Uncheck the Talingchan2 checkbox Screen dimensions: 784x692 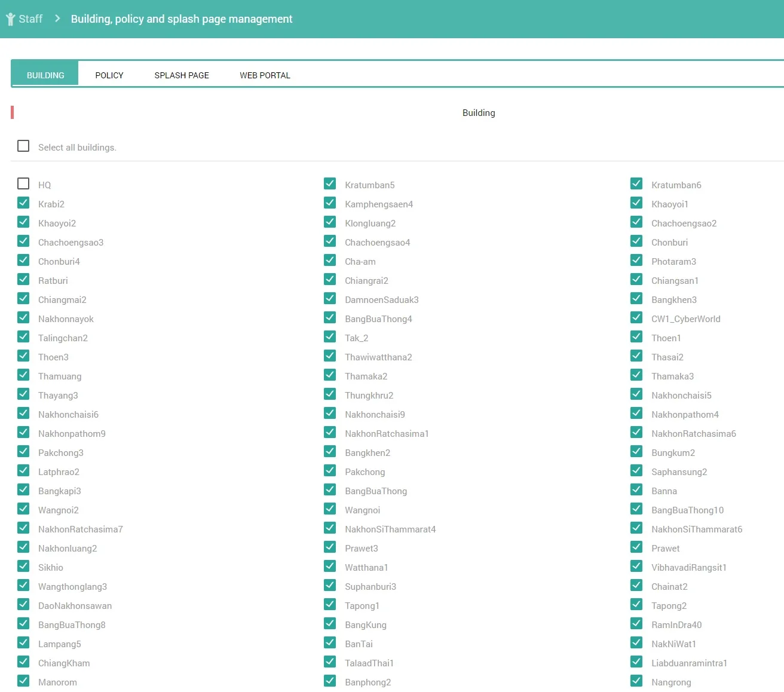pyautogui.click(x=23, y=336)
